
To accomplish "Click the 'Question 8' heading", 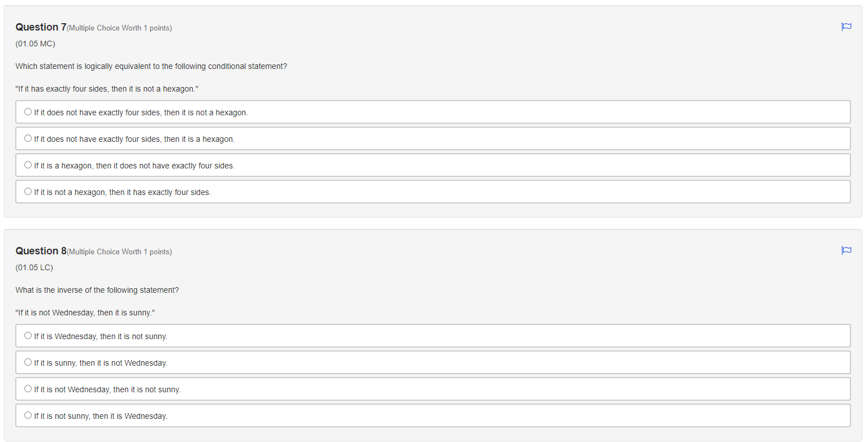I will click(x=41, y=251).
